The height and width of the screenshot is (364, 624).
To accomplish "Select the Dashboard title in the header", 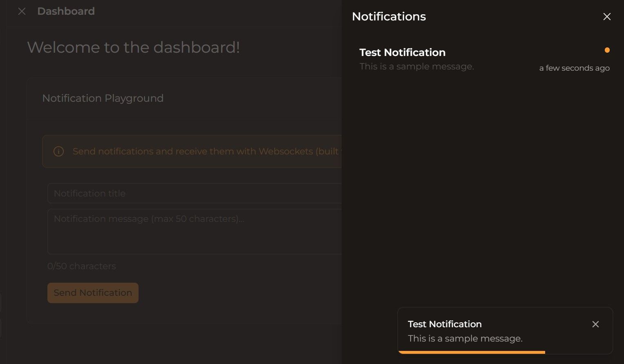I will click(x=66, y=11).
